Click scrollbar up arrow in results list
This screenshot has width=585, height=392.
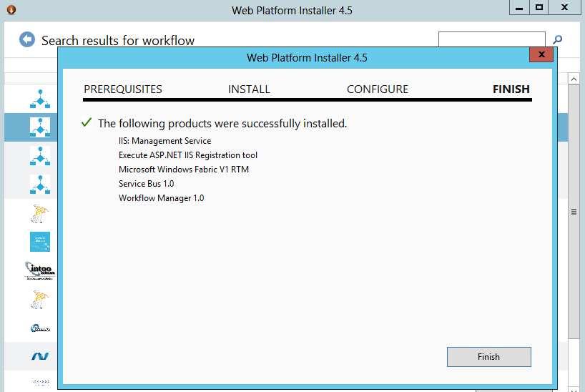pyautogui.click(x=574, y=79)
